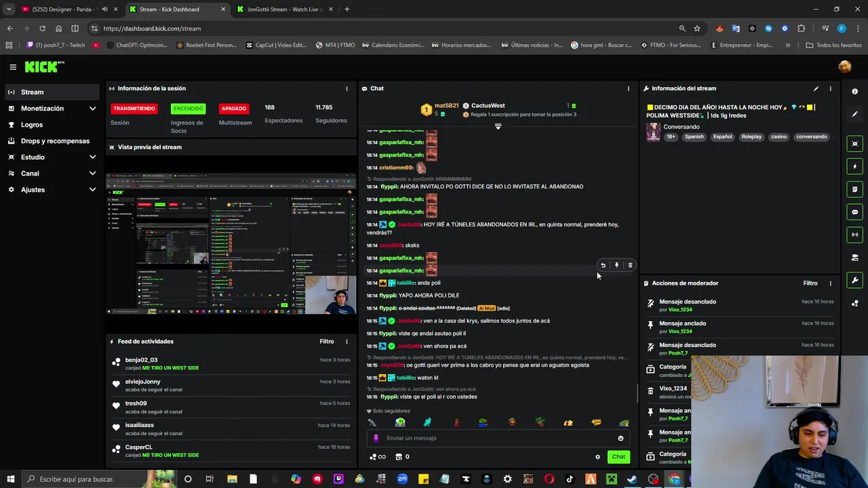This screenshot has height=488, width=868.
Task: Open the Steam icon in the taskbar
Action: pos(632,479)
